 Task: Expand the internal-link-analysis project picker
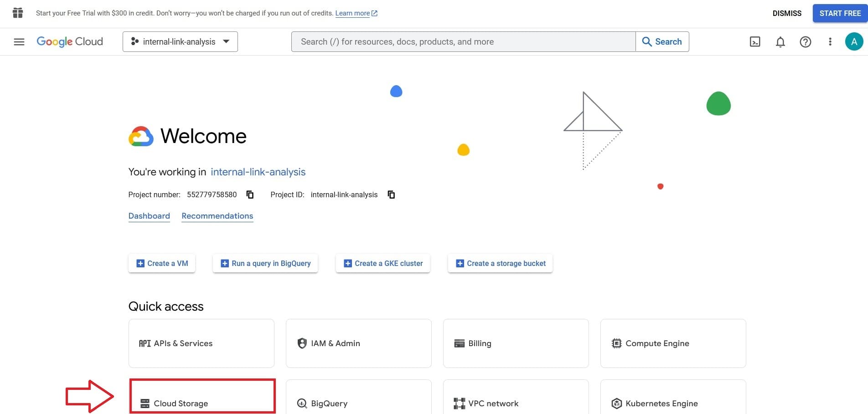click(180, 42)
